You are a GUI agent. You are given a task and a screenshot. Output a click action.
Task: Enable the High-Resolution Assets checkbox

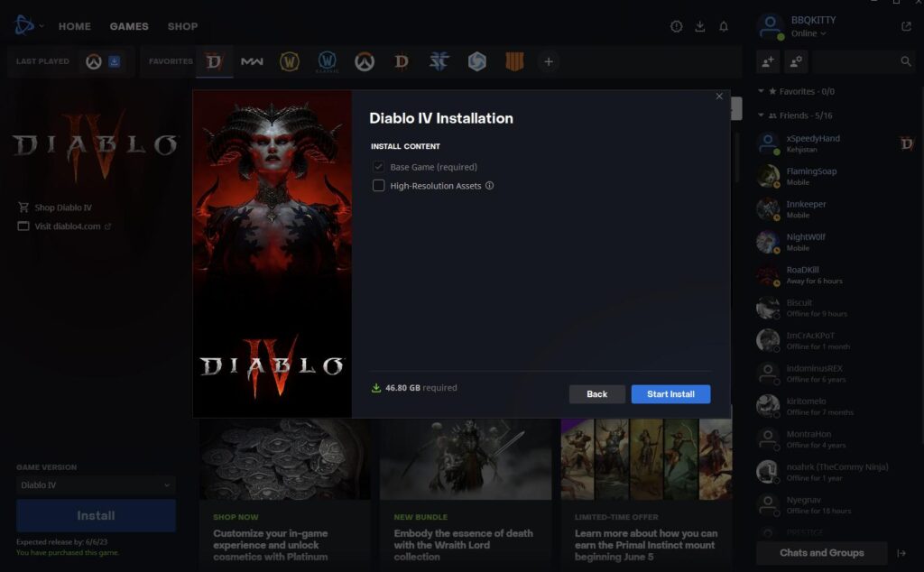pos(378,186)
